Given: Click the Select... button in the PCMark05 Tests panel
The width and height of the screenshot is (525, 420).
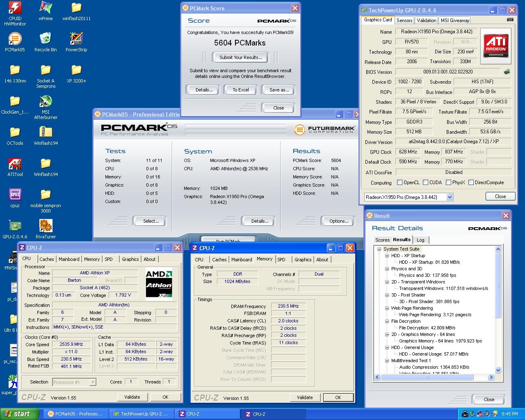Looking at the screenshot, I should tap(151, 221).
